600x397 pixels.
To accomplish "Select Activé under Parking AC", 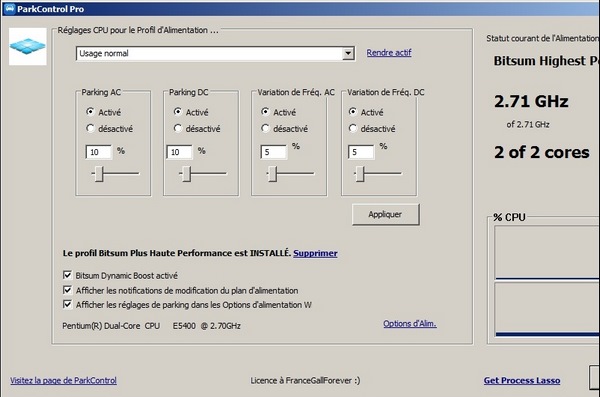I will click(90, 112).
